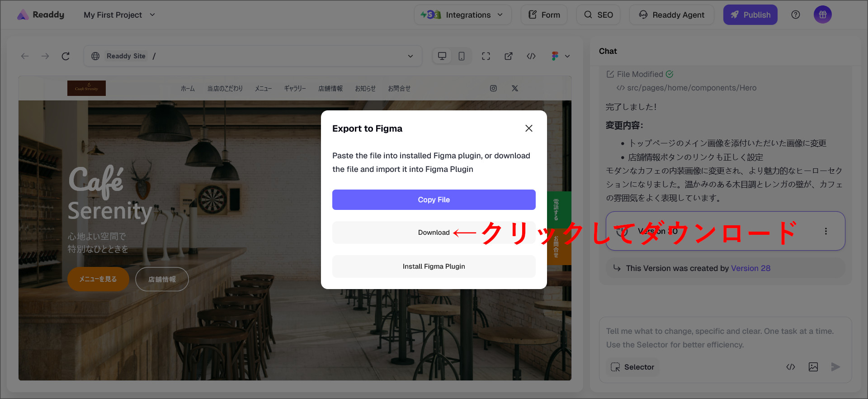
Task: Open the help question mark icon
Action: pyautogui.click(x=795, y=15)
